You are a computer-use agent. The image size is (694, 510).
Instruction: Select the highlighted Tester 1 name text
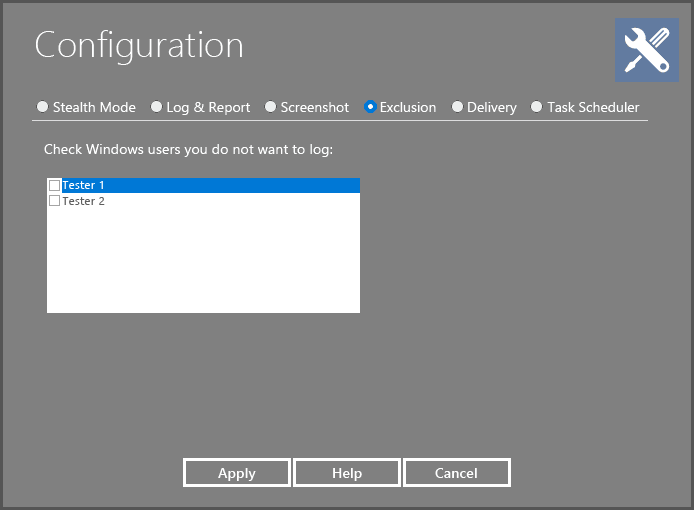point(83,185)
